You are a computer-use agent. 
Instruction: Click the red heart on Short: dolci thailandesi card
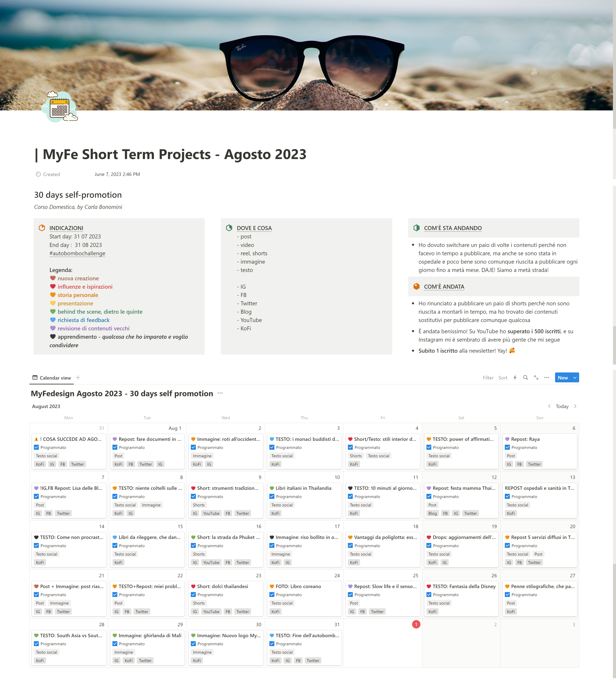click(193, 586)
